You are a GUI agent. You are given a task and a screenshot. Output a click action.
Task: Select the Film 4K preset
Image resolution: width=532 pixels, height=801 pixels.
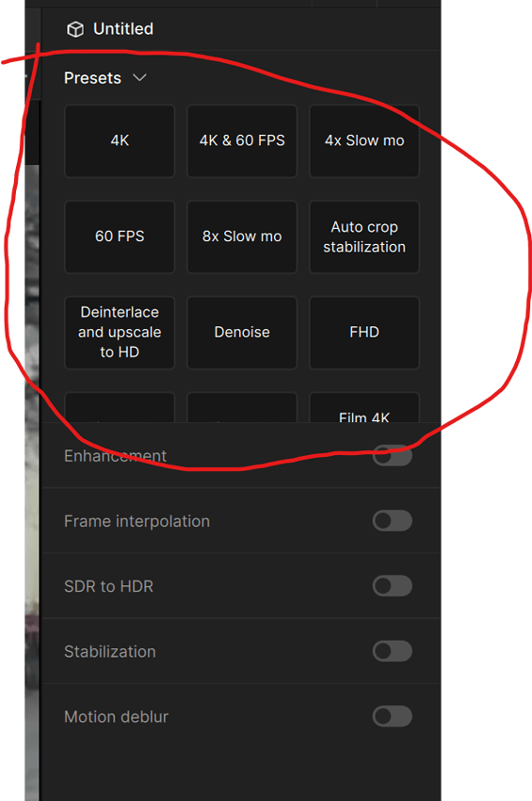click(x=364, y=408)
